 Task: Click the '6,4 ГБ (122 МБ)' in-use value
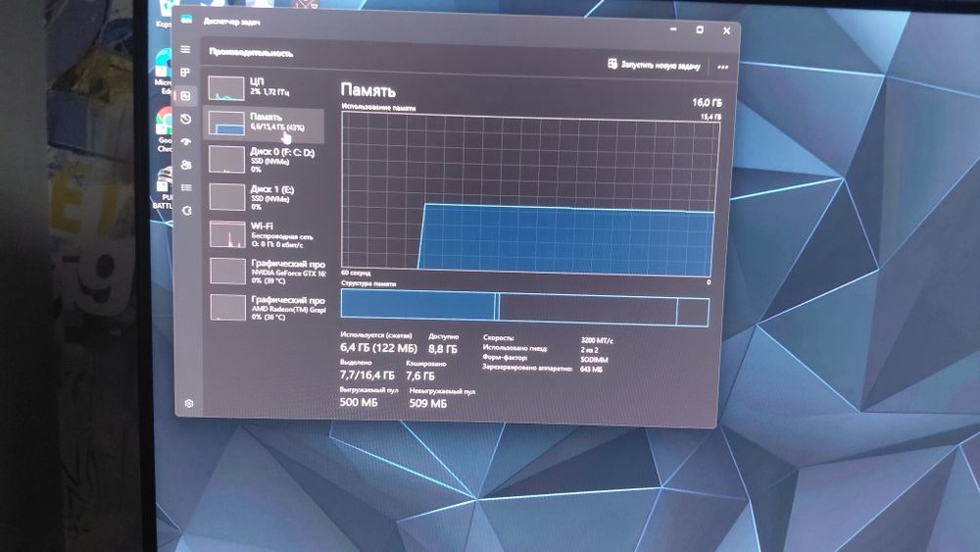[x=378, y=348]
